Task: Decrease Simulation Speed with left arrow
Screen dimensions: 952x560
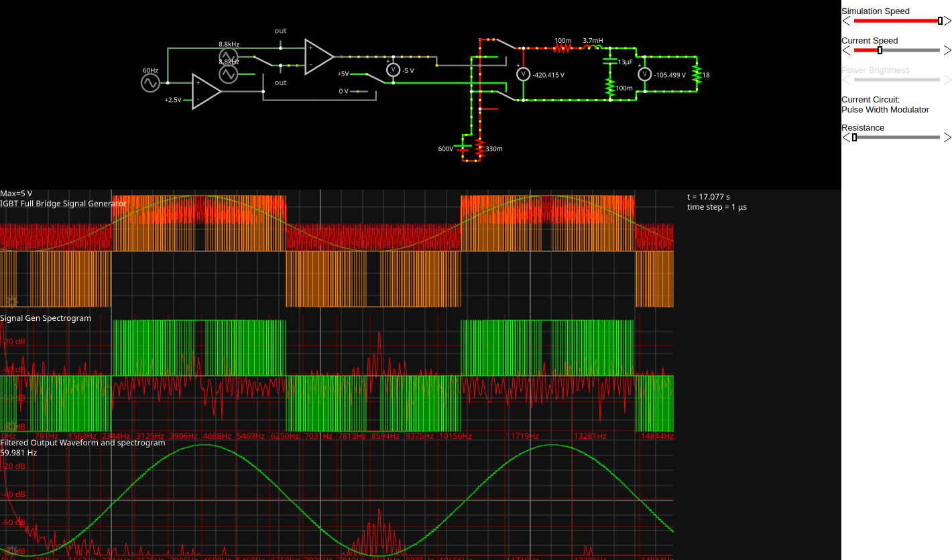Action: [846, 21]
